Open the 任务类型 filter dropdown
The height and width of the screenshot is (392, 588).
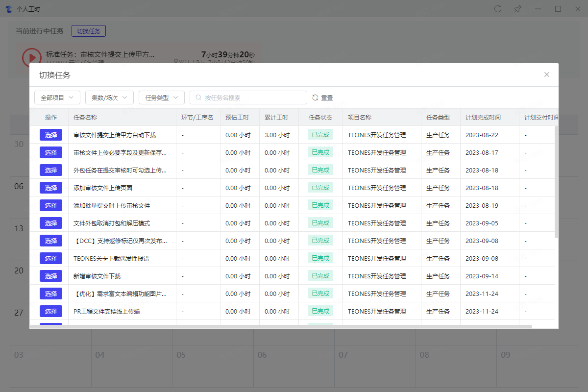pos(161,98)
